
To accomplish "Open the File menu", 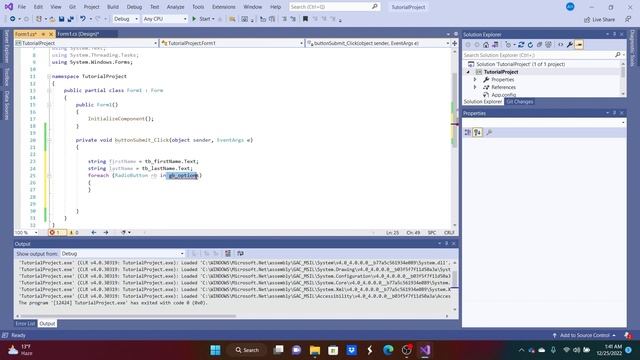I will point(22,7).
